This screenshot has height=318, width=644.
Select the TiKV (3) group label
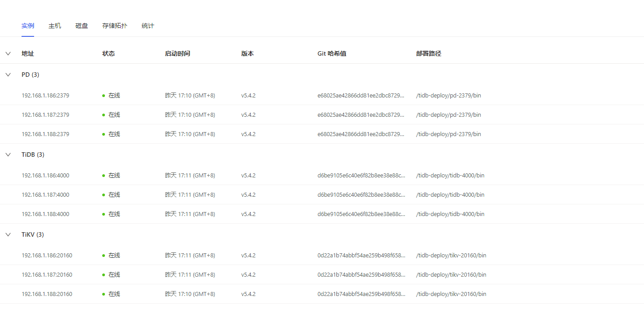click(33, 234)
